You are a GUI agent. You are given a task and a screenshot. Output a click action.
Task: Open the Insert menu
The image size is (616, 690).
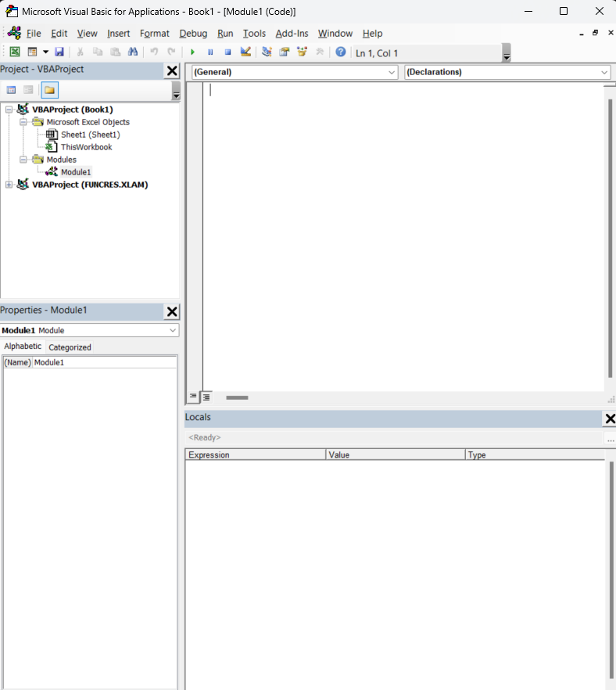coord(118,34)
